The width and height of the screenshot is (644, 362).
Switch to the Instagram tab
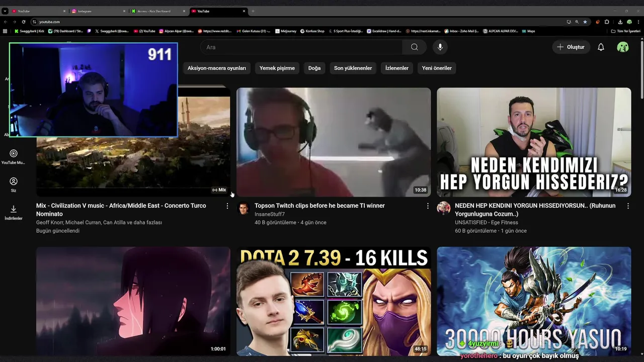[x=98, y=11]
